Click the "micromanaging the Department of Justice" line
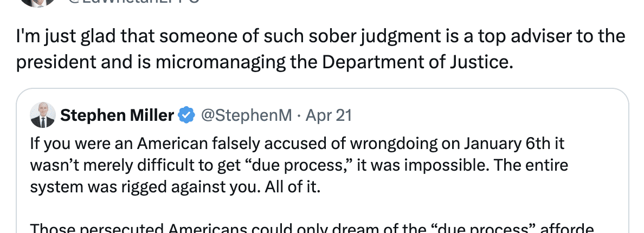 coord(265,62)
